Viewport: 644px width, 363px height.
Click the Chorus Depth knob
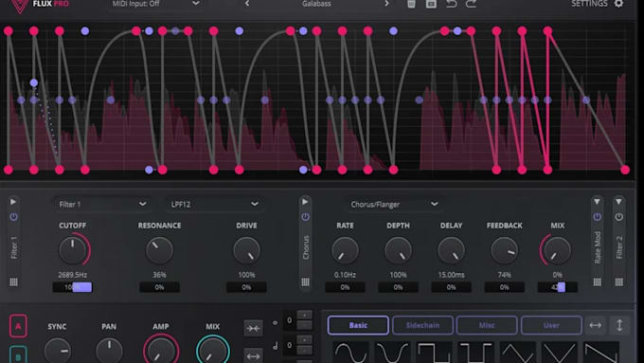[398, 250]
